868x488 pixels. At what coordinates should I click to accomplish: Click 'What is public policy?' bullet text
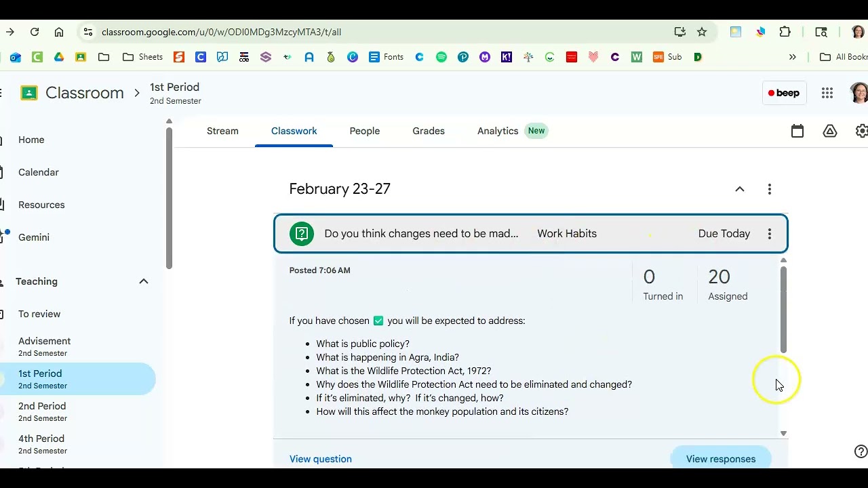[x=363, y=344]
